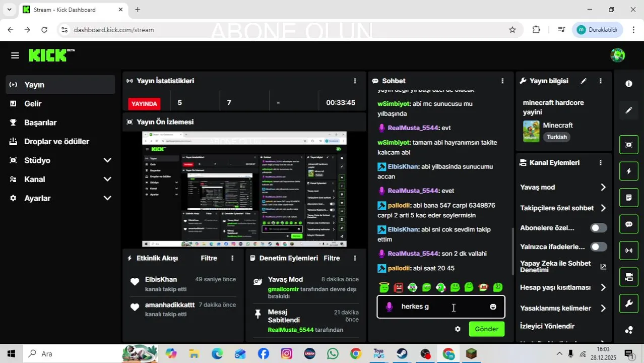Go to Droplar ve ödüller in sidebar
The width and height of the screenshot is (644, 363).
tap(60, 142)
